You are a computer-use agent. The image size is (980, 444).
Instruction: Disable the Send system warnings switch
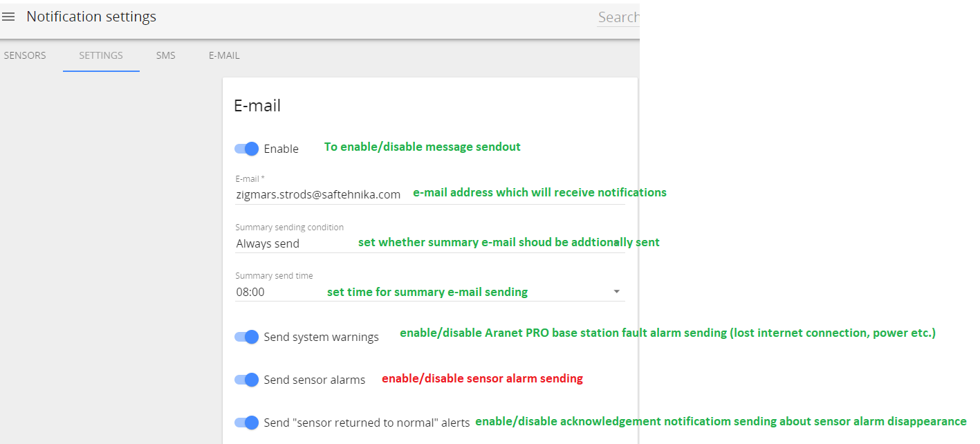246,337
